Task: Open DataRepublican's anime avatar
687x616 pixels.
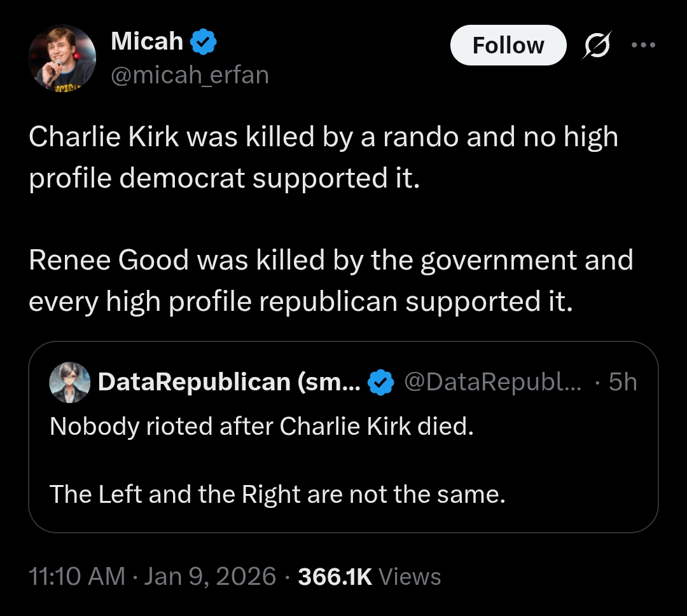Action: pos(67,382)
